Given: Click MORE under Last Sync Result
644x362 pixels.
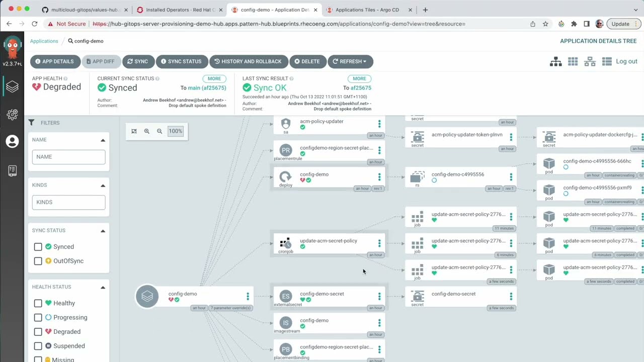Looking at the screenshot, I should tap(359, 78).
